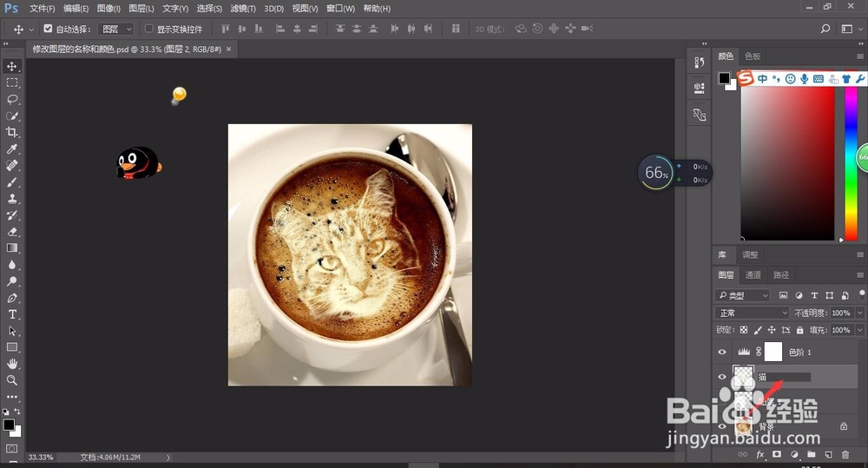The image size is (868, 468).
Task: Select the Eraser tool
Action: (x=11, y=232)
